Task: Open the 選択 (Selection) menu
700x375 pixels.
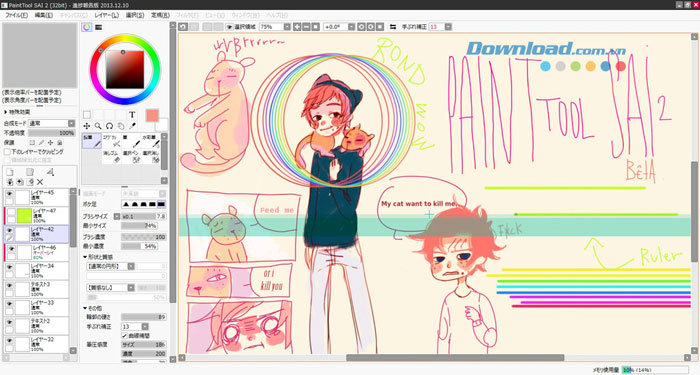Action: [x=135, y=15]
